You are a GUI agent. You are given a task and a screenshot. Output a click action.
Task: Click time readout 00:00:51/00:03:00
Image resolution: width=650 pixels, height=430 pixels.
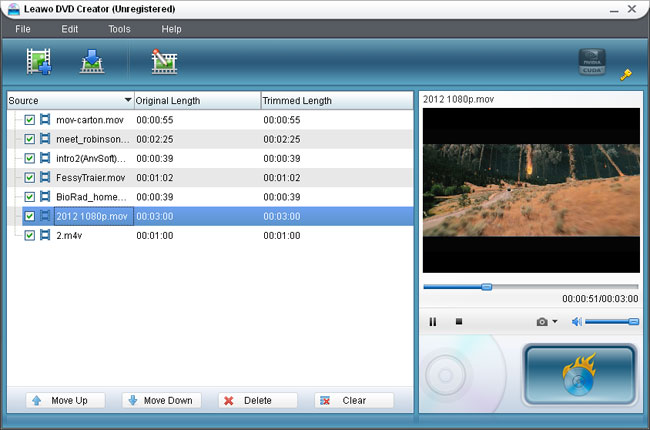coord(600,299)
